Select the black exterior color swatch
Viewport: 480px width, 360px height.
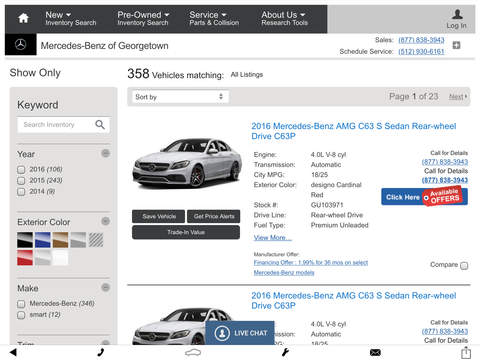point(25,240)
